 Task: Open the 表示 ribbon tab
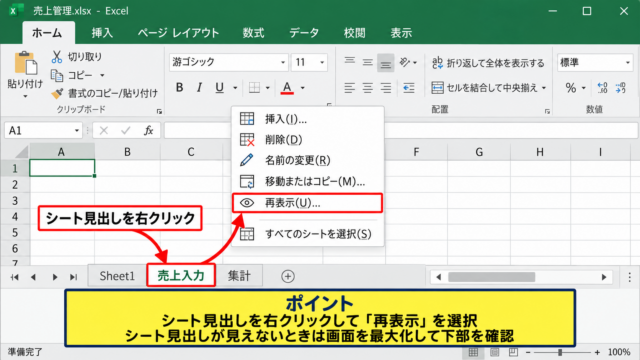click(x=401, y=33)
